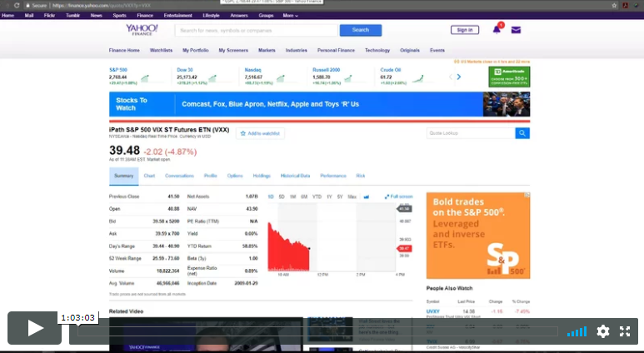
Task: Click the Quote Lookup input field
Action: coord(470,133)
